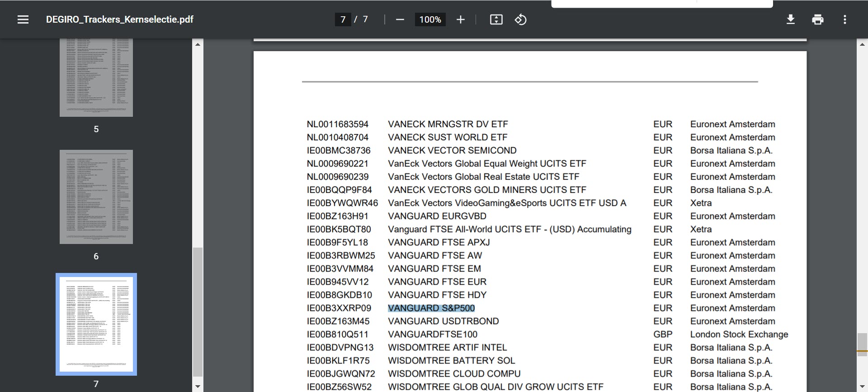Click Borsa Italiana in VANECK VECTOR SEMICOND row

[x=731, y=151]
